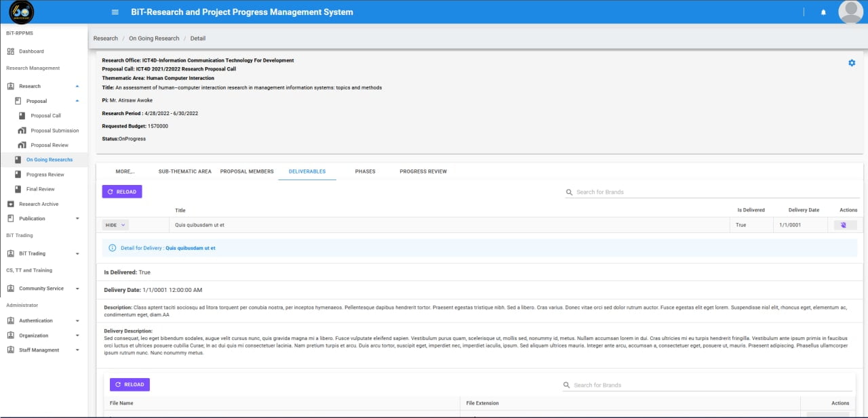This screenshot has width=868, height=418.
Task: Expand the Community Service menu
Action: [x=77, y=289]
